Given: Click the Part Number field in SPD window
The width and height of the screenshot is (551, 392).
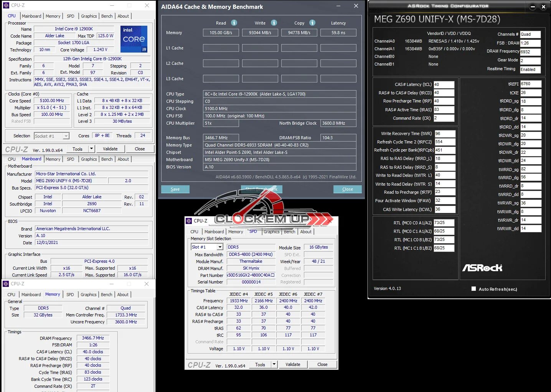Looking at the screenshot, I should pos(251,275).
